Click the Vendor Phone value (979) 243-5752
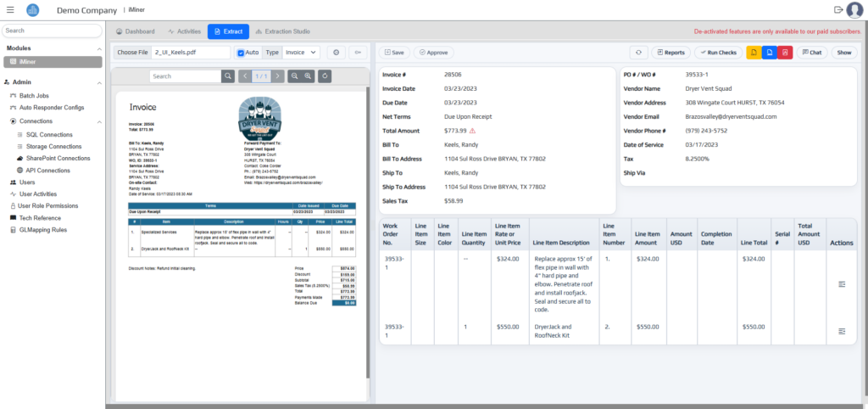Image resolution: width=868 pixels, height=409 pixels. pyautogui.click(x=706, y=131)
